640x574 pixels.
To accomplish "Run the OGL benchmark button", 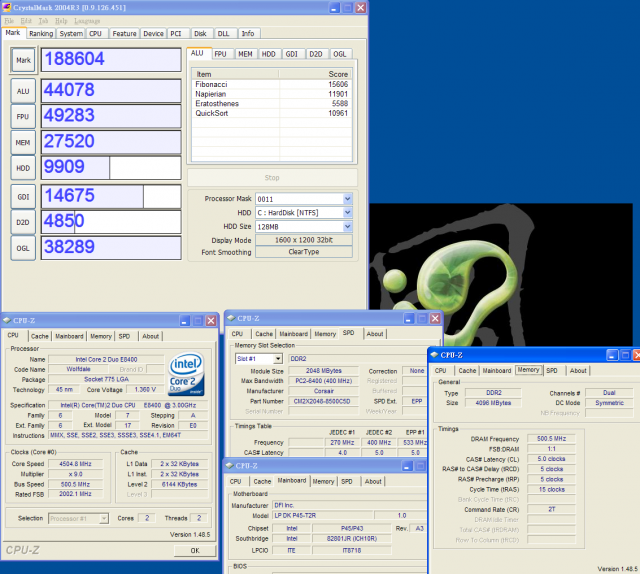I will (x=23, y=248).
